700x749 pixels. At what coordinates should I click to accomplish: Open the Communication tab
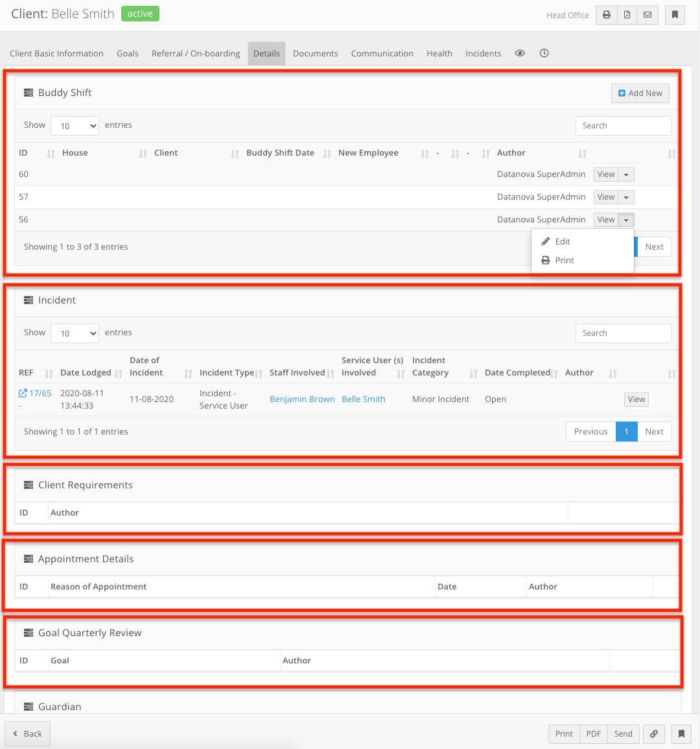pyautogui.click(x=382, y=53)
